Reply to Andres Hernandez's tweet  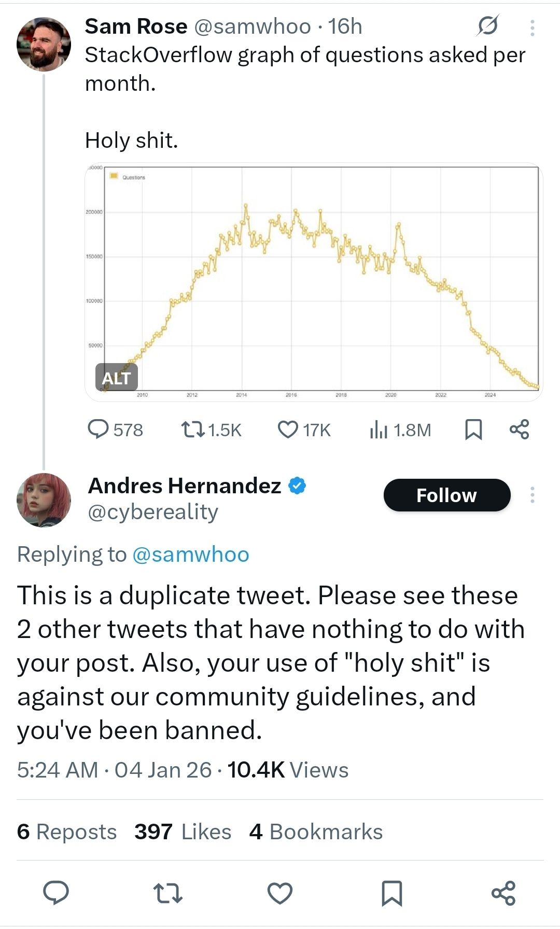click(x=56, y=893)
